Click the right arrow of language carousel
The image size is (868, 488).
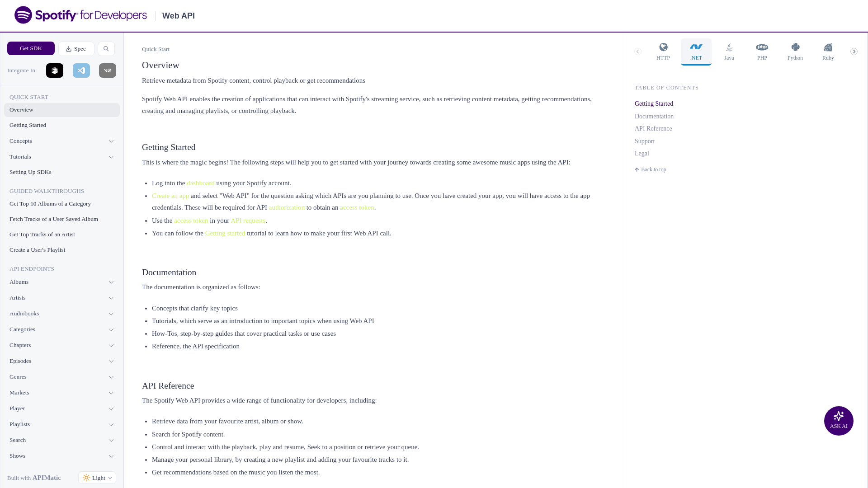pyautogui.click(x=854, y=52)
